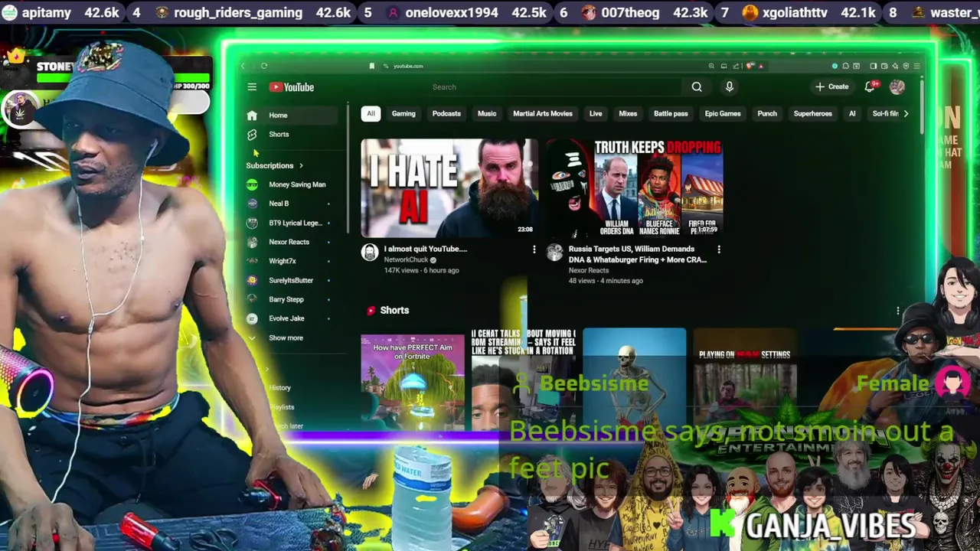
Task: Open the PERFECT Aim on Fortnite short
Action: pyautogui.click(x=413, y=383)
